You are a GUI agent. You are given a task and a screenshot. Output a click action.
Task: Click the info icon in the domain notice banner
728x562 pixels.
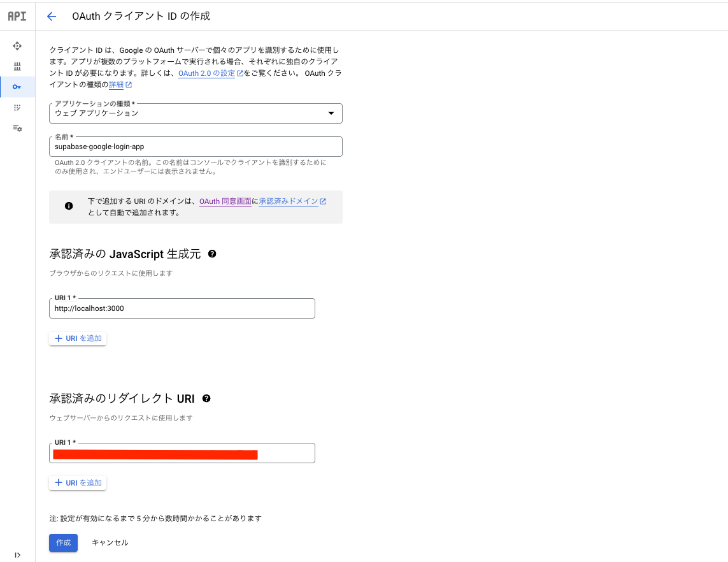pos(69,206)
